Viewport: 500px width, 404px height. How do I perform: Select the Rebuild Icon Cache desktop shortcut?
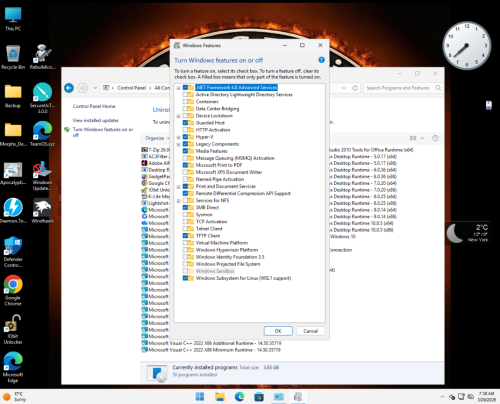(42, 57)
